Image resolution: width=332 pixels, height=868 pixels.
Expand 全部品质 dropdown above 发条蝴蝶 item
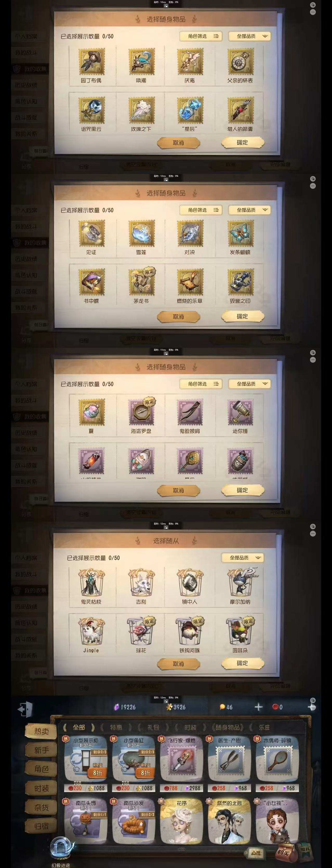[x=250, y=210]
